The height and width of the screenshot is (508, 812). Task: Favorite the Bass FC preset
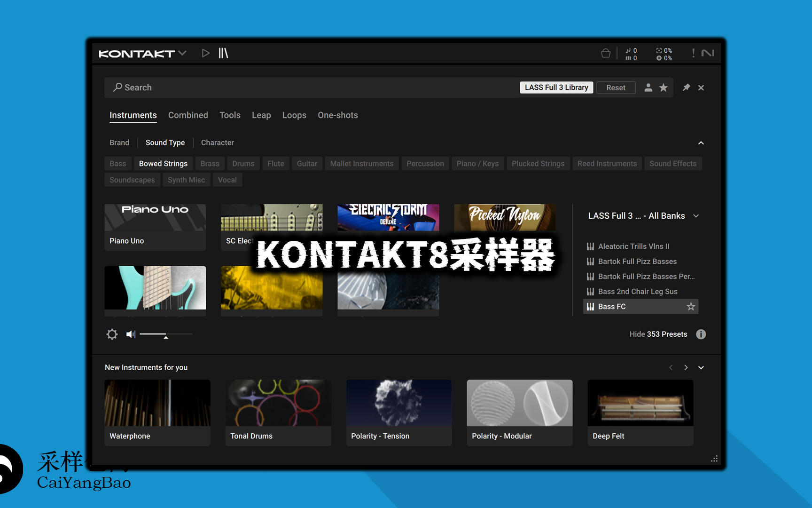(x=691, y=307)
